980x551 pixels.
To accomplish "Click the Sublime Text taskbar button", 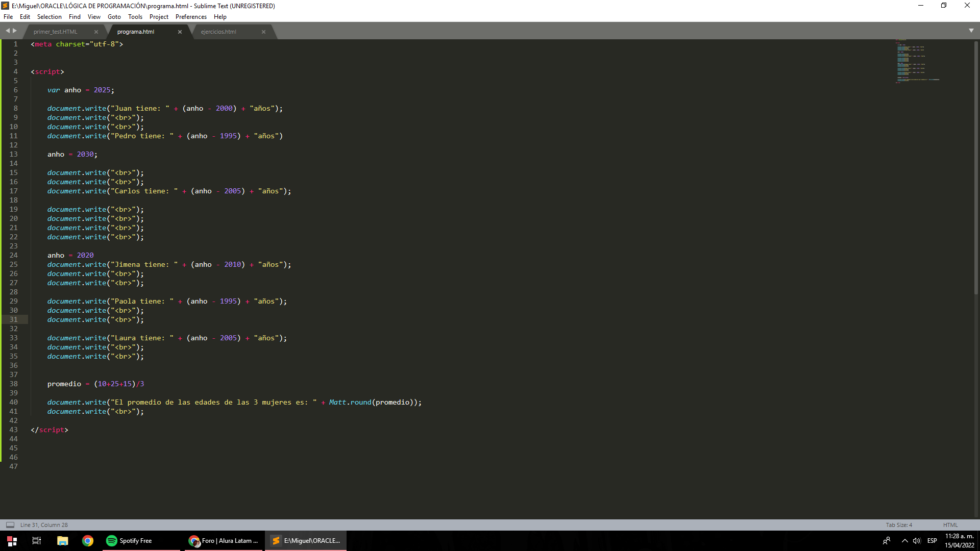I will tap(306, 541).
